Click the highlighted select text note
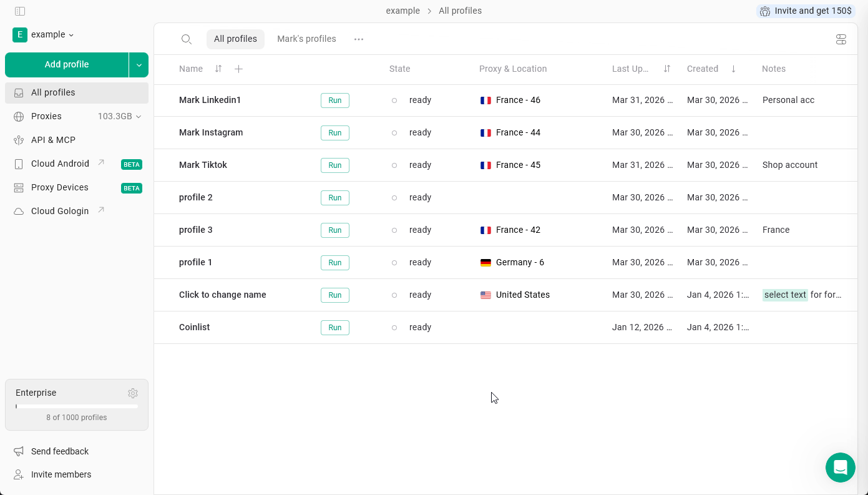Screen dimensions: 868x495 coord(785,295)
